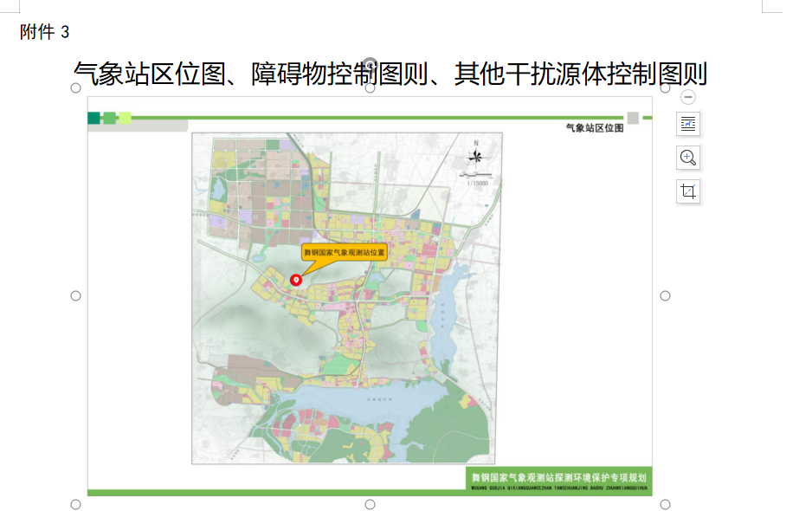Click the dark green square in image header
The image size is (812, 511).
pos(93,118)
